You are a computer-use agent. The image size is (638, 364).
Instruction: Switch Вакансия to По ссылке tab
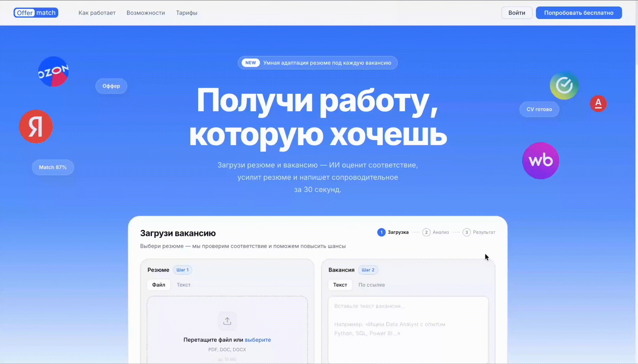(372, 285)
